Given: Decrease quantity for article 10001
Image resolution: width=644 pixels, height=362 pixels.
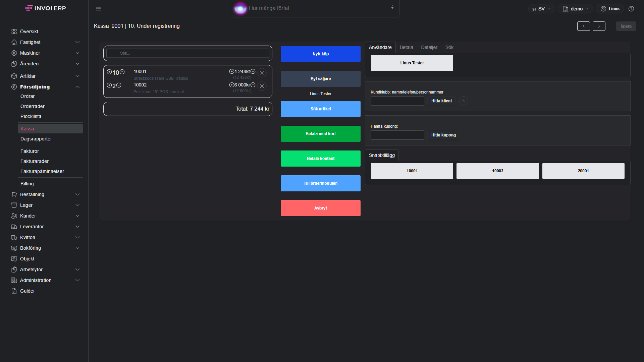Looking at the screenshot, I should click(122, 72).
